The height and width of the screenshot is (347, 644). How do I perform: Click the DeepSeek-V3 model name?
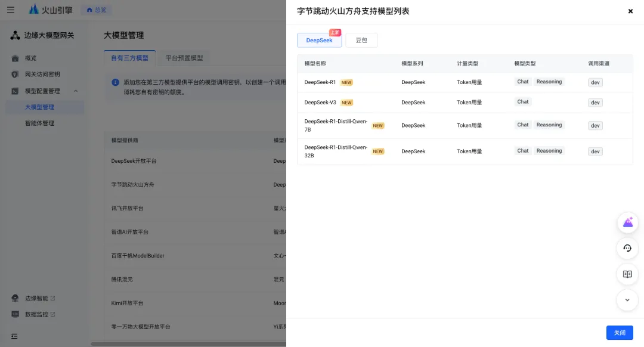pyautogui.click(x=320, y=103)
